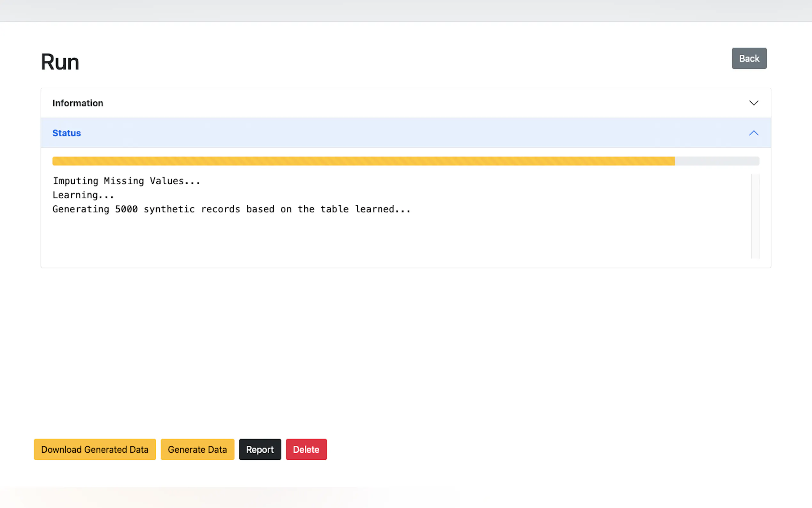The width and height of the screenshot is (812, 508).
Task: Click the grey unfilled progress bar end
Action: point(717,161)
